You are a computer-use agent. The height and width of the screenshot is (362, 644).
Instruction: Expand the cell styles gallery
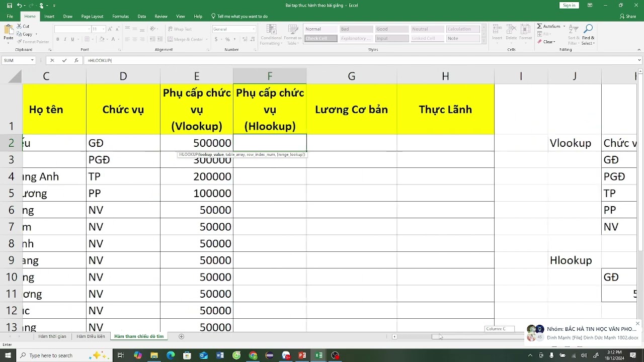(484, 41)
